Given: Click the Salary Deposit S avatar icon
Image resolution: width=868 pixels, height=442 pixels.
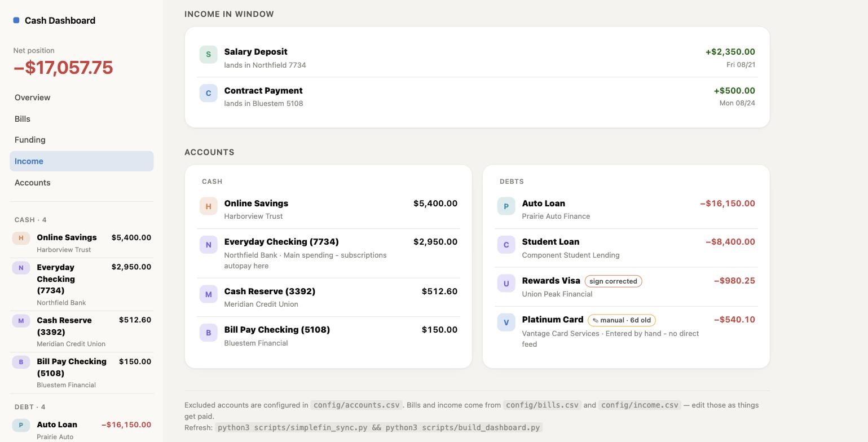Looking at the screenshot, I should point(208,54).
